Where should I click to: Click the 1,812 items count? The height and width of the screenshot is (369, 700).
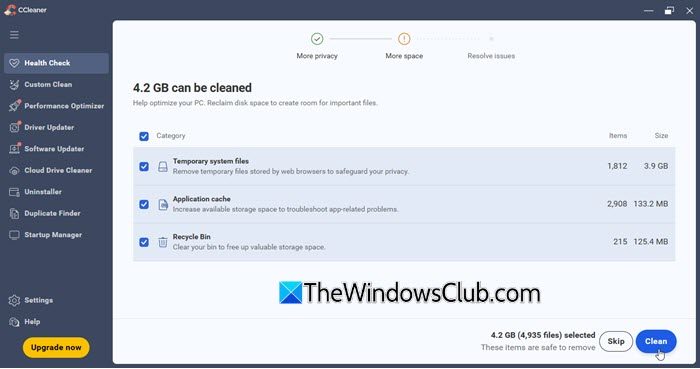pyautogui.click(x=617, y=166)
